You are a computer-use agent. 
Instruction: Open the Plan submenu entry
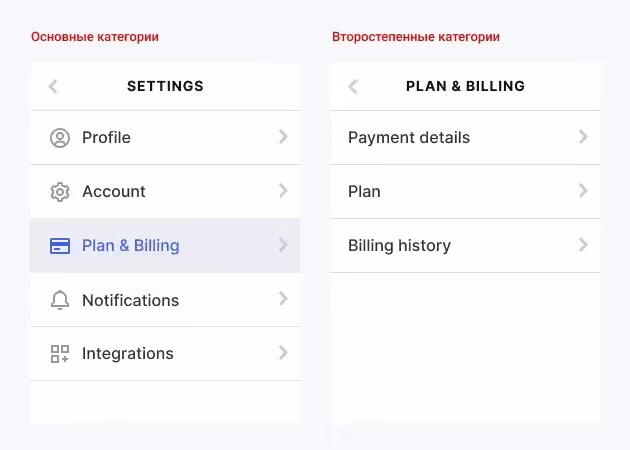(364, 192)
